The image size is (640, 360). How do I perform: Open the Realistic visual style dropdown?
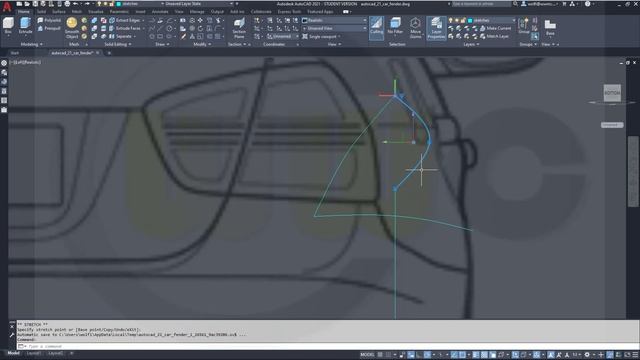pos(334,20)
